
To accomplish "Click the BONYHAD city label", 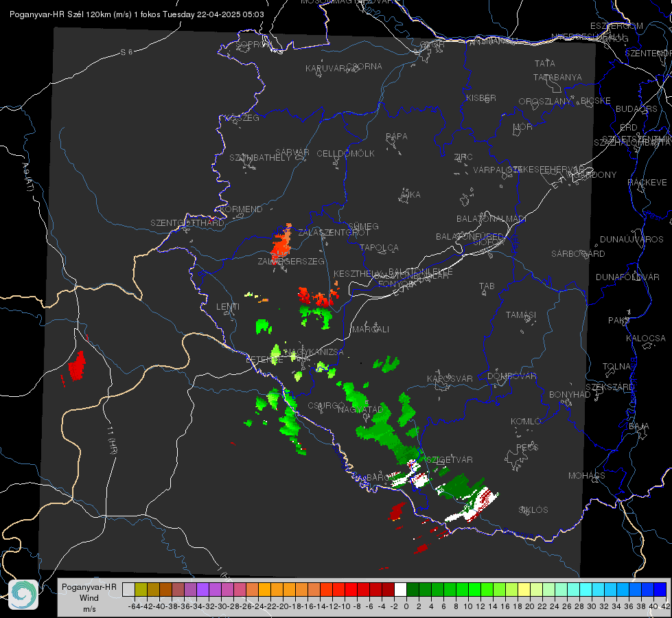I will point(570,395).
